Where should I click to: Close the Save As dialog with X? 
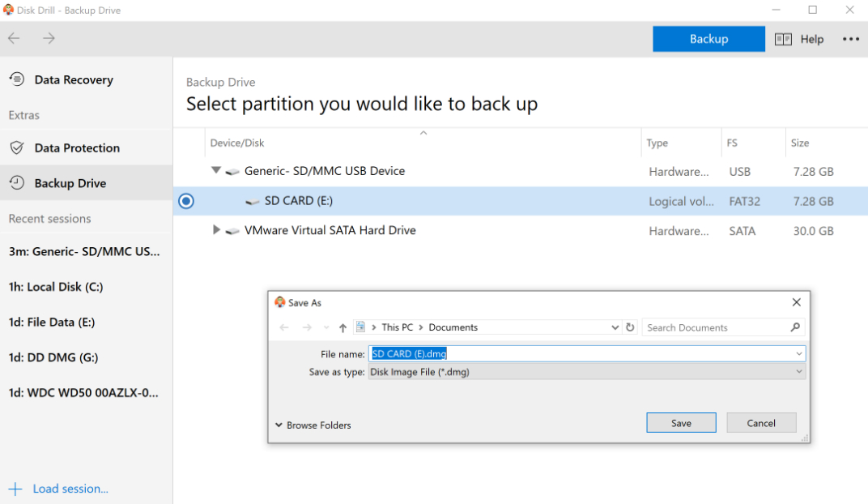pos(796,302)
